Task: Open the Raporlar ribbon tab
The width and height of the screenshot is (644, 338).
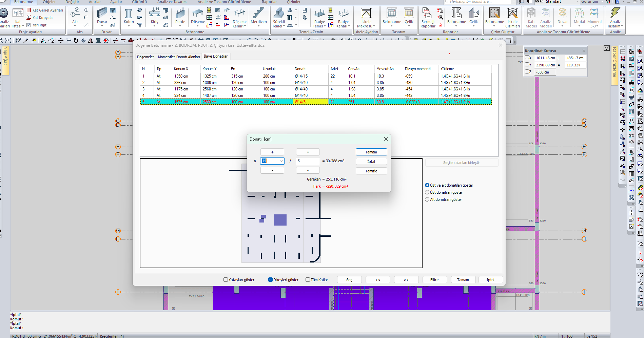Action: coord(269,2)
